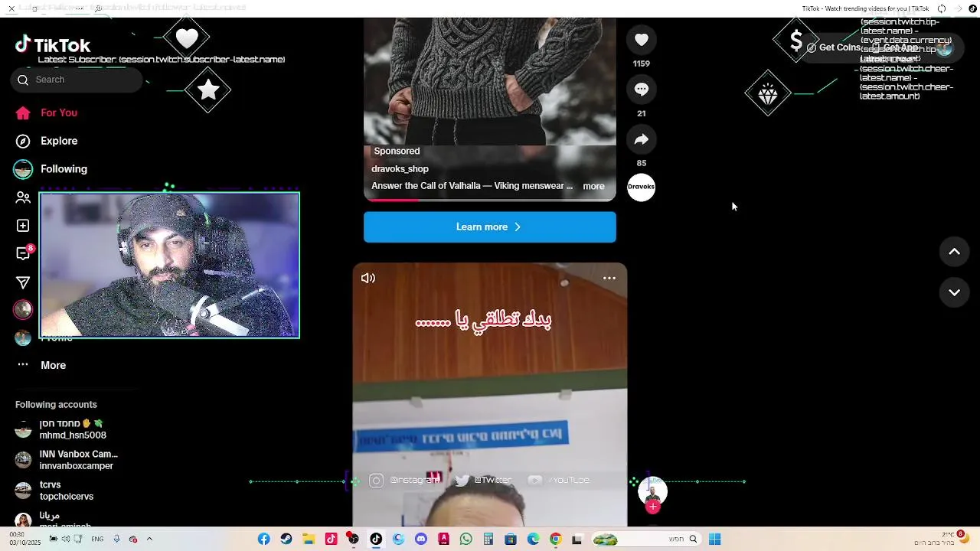The height and width of the screenshot is (551, 980).
Task: Share the video with 85 shares
Action: coord(642,139)
